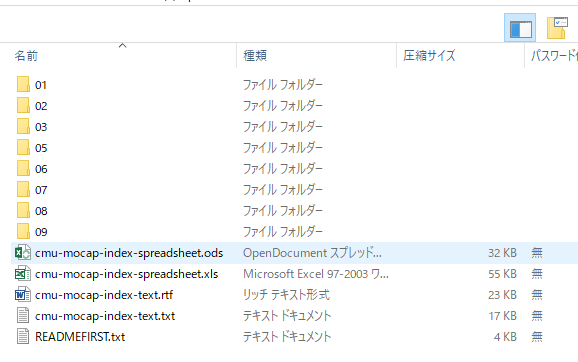Select the folder icon for 09
Screen dimensions: 578x362
point(23,232)
